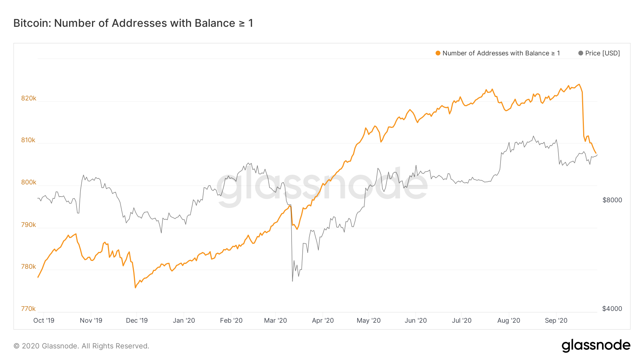Screen dimensions: 644x362
Task: Select the May '20 axis label
Action: coord(369,321)
